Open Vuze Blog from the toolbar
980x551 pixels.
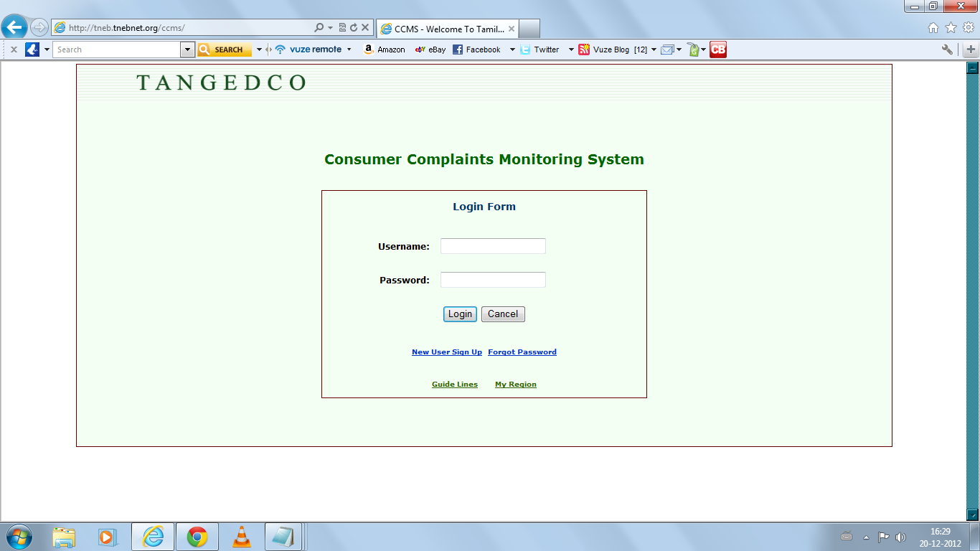[608, 50]
